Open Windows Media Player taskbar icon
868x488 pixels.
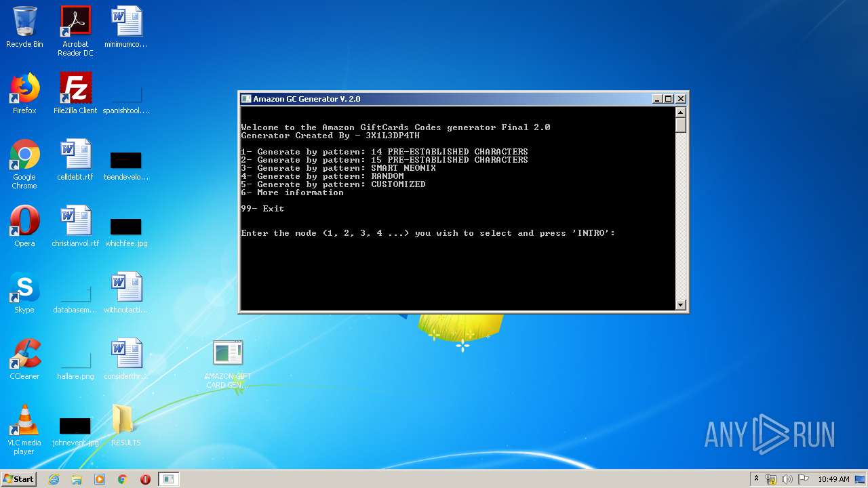(100, 479)
